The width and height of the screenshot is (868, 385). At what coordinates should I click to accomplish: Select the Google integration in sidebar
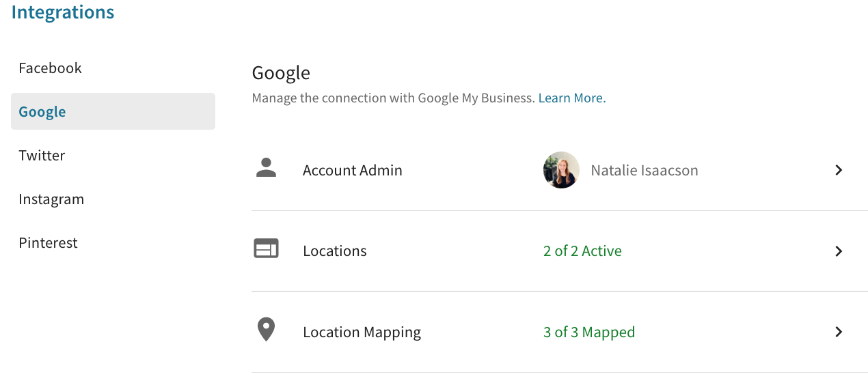113,111
